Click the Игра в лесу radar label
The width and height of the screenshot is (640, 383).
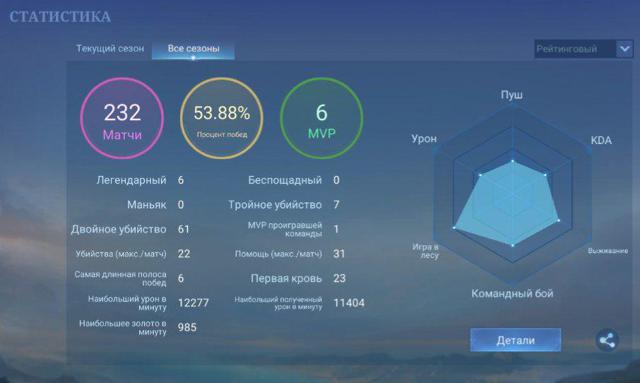pyautogui.click(x=426, y=251)
